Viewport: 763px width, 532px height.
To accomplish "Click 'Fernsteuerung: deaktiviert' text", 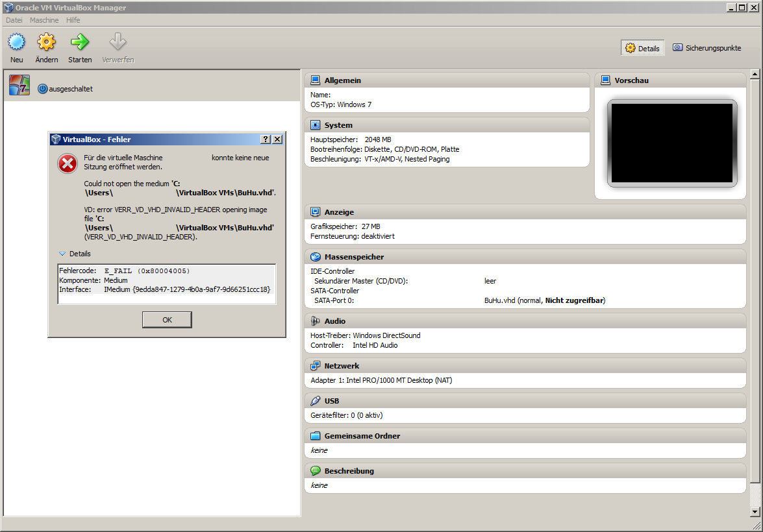I will coord(353,236).
